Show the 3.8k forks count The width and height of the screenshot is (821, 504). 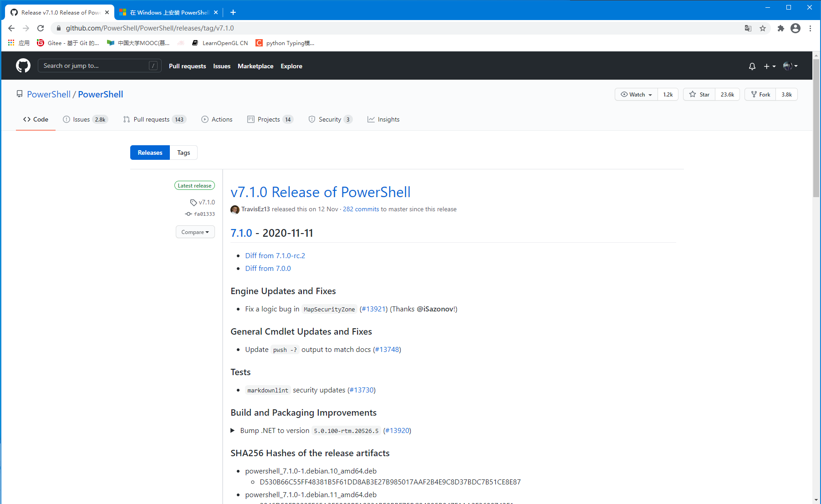[786, 94]
